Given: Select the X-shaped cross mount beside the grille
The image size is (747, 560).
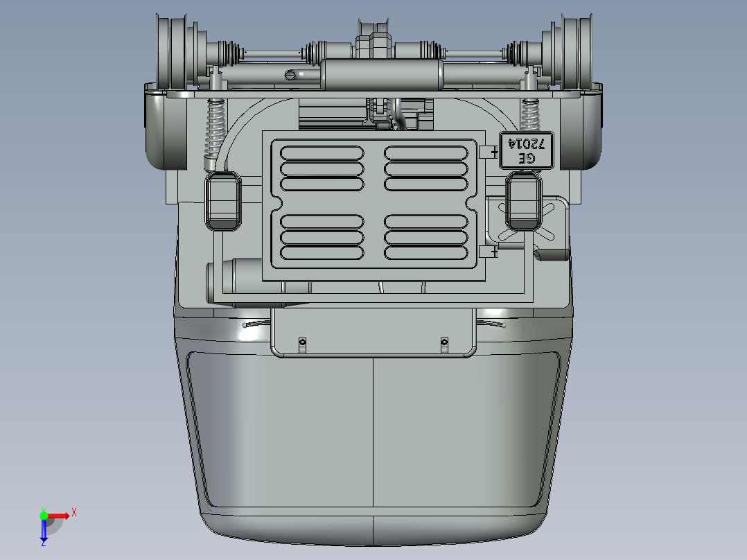Looking at the screenshot, I should click(x=527, y=222).
